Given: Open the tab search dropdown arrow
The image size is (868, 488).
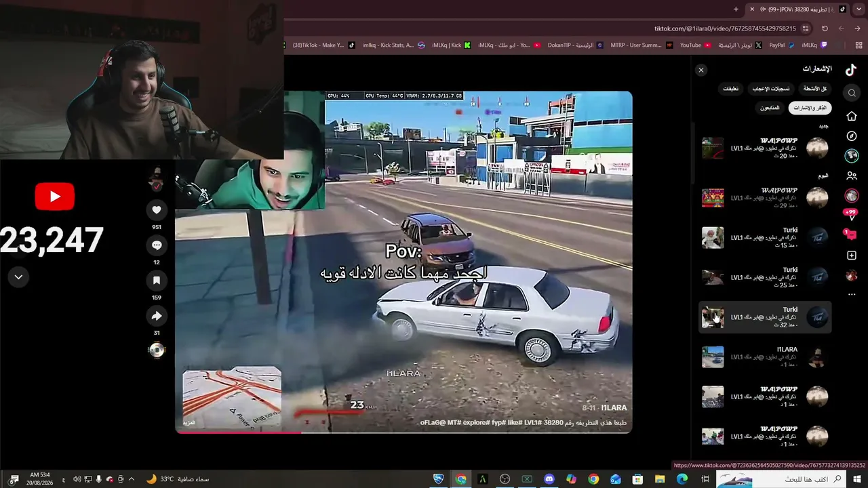Looking at the screenshot, I should click(x=858, y=9).
